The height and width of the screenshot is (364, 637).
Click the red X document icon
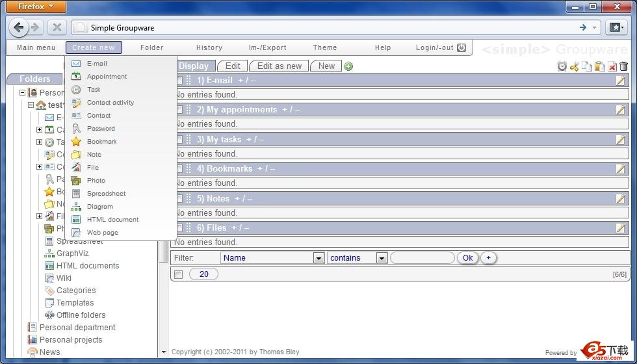click(x=612, y=66)
